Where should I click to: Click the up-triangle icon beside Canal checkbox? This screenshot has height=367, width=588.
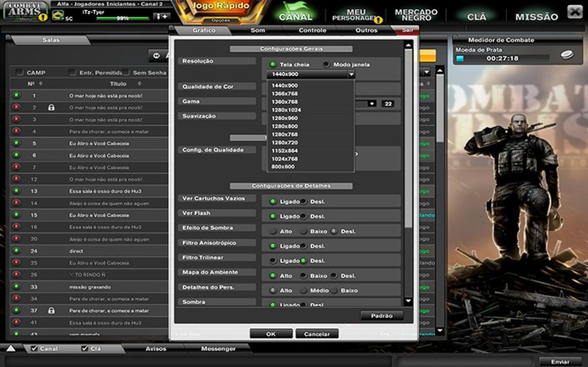click(11, 348)
